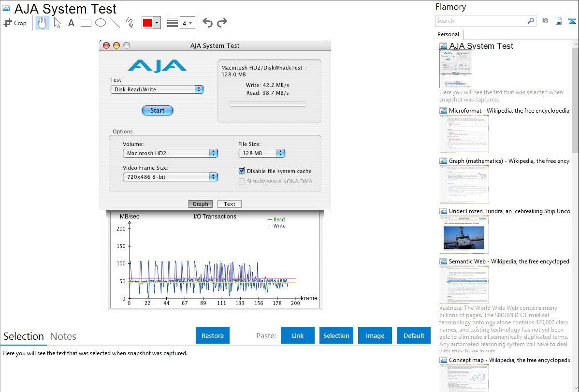Click the "Read: 38.7 MB/s" result
This screenshot has height=392, width=579.
pos(267,93)
